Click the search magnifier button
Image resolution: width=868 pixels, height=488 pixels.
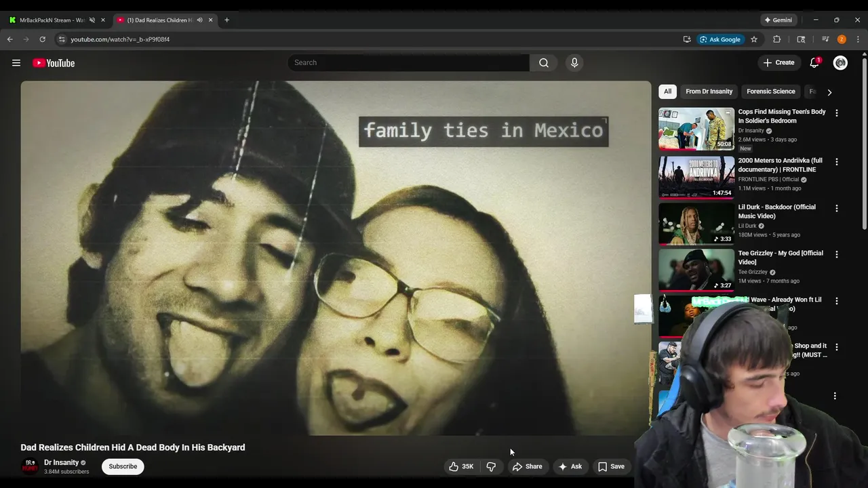544,63
